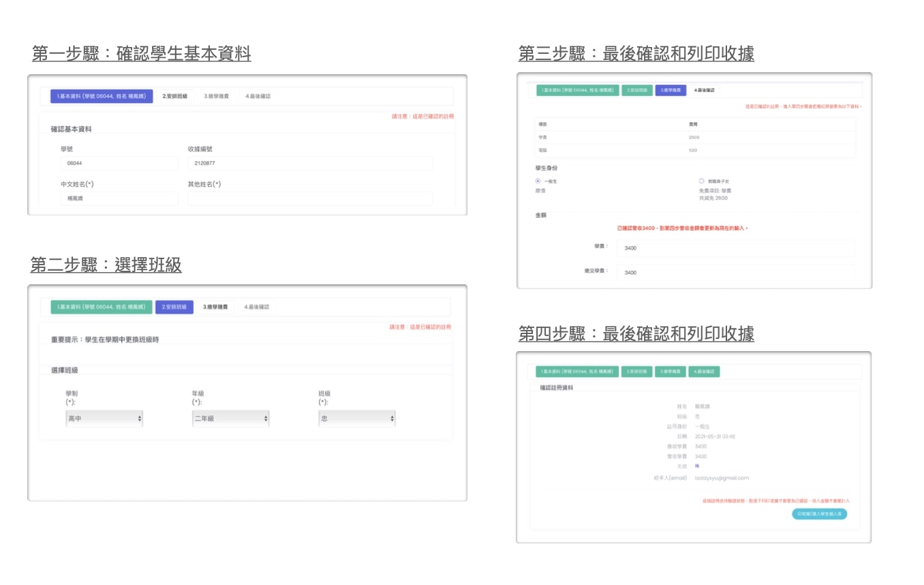Expand the 班級 dropdown showing 忠
Viewport: 924px width, 585px height.
tap(356, 419)
